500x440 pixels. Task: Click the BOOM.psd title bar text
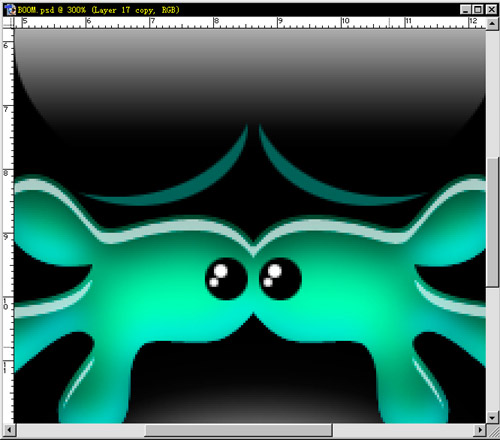pos(98,10)
